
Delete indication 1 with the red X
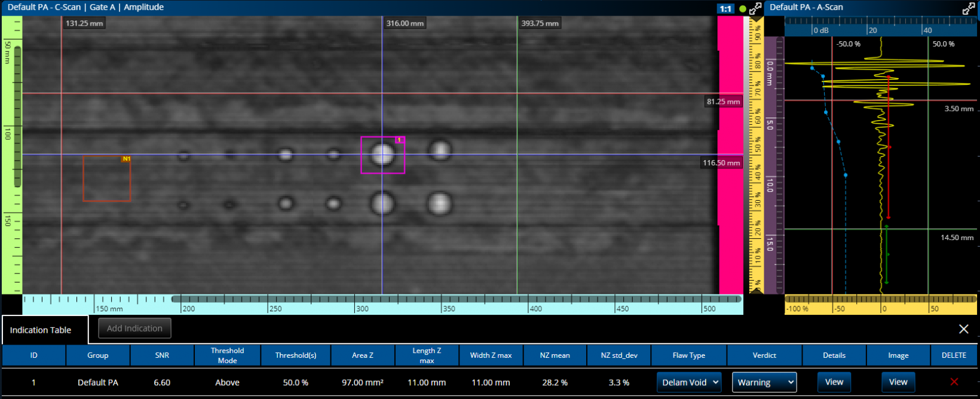[x=954, y=382]
